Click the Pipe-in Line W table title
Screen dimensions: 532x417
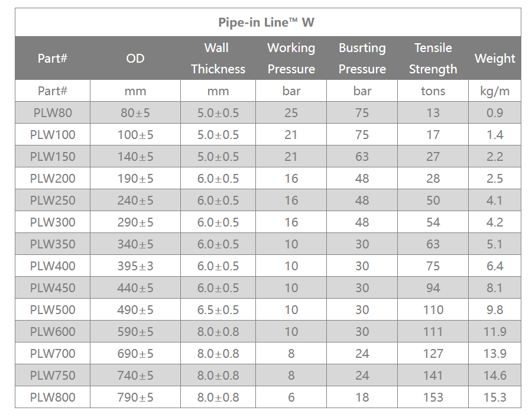coord(266,22)
